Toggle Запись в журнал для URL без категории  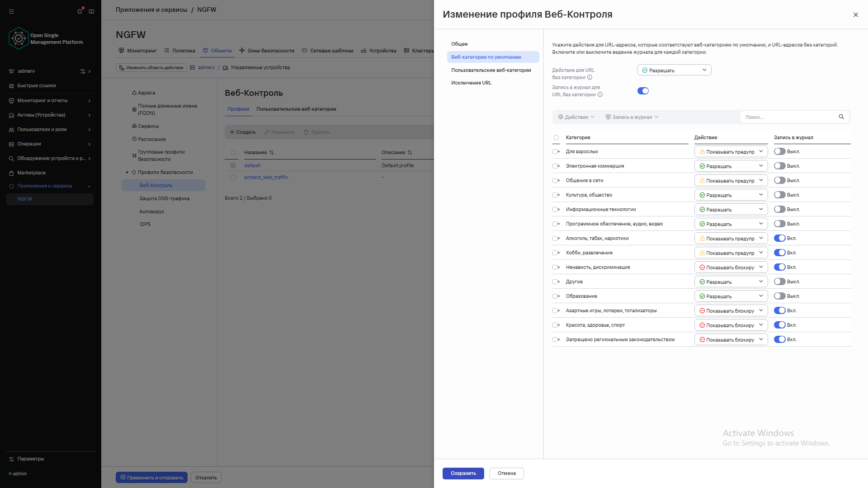[643, 91]
